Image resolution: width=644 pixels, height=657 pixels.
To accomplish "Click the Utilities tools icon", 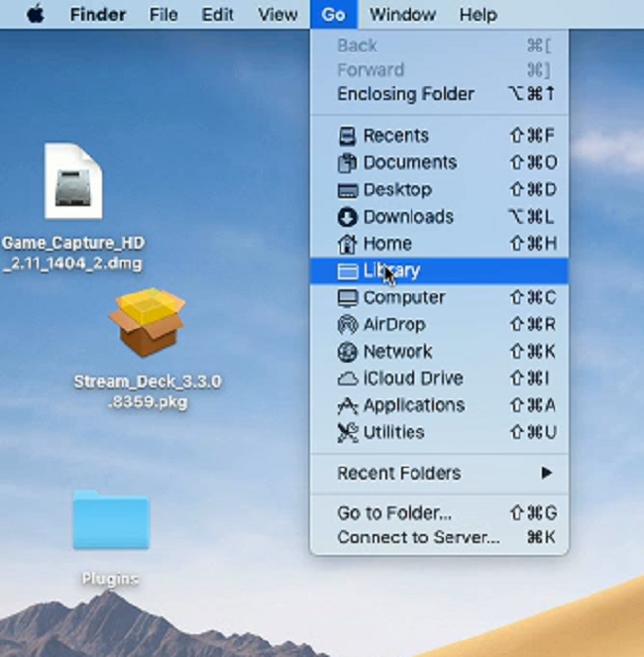I will coord(348,432).
